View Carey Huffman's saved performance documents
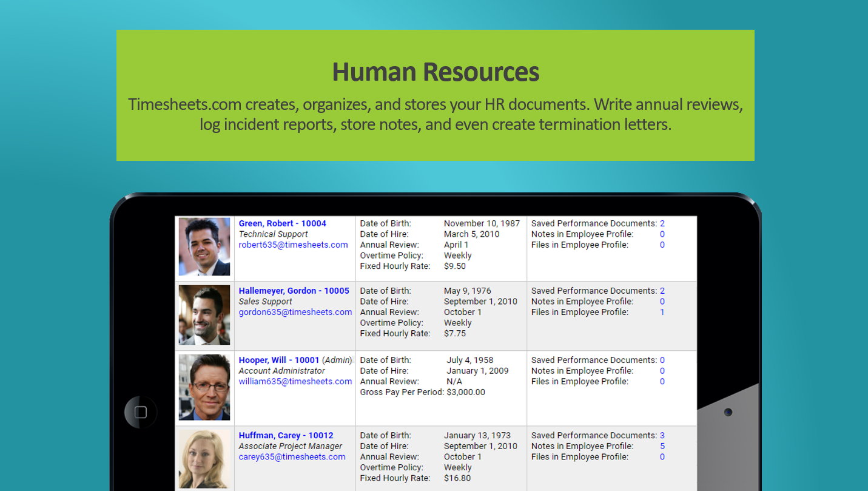The height and width of the screenshot is (491, 868). 662,435
